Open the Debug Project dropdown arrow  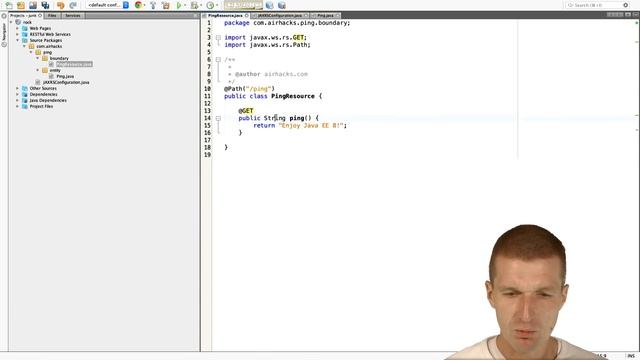click(x=201, y=5)
